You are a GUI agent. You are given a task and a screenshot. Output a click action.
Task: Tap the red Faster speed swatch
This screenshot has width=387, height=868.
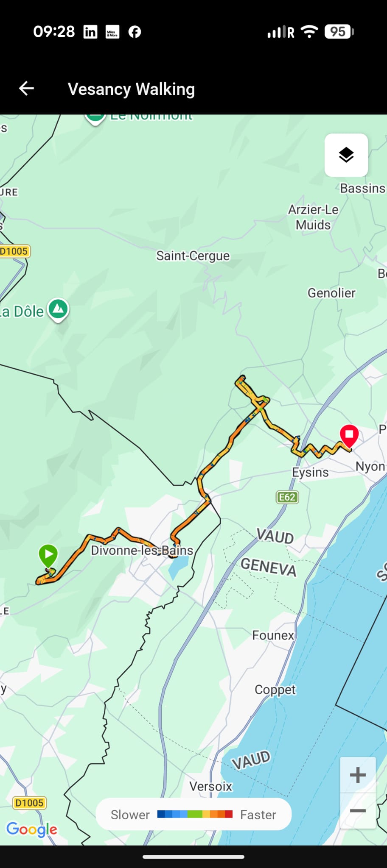tap(229, 814)
